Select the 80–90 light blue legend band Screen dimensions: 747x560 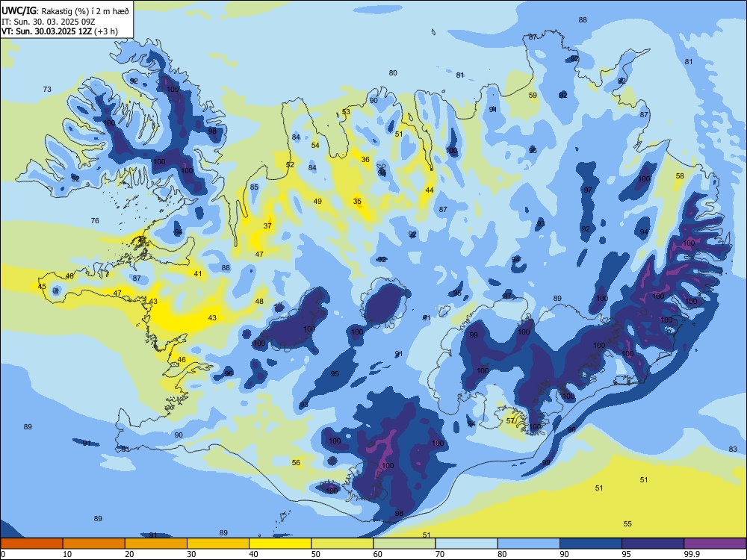tap(529, 544)
